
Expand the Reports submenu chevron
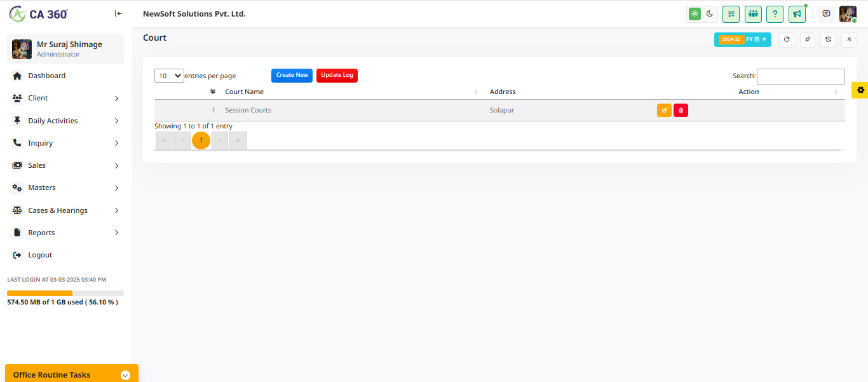point(116,233)
